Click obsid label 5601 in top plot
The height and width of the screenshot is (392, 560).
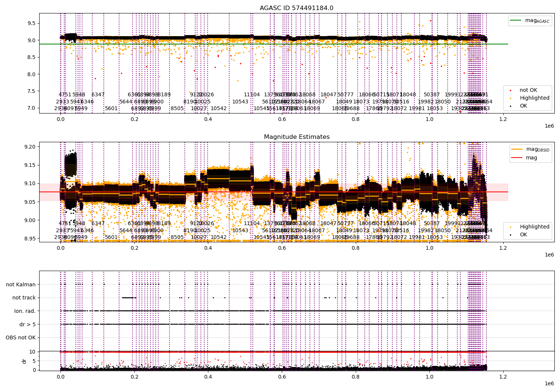111,109
